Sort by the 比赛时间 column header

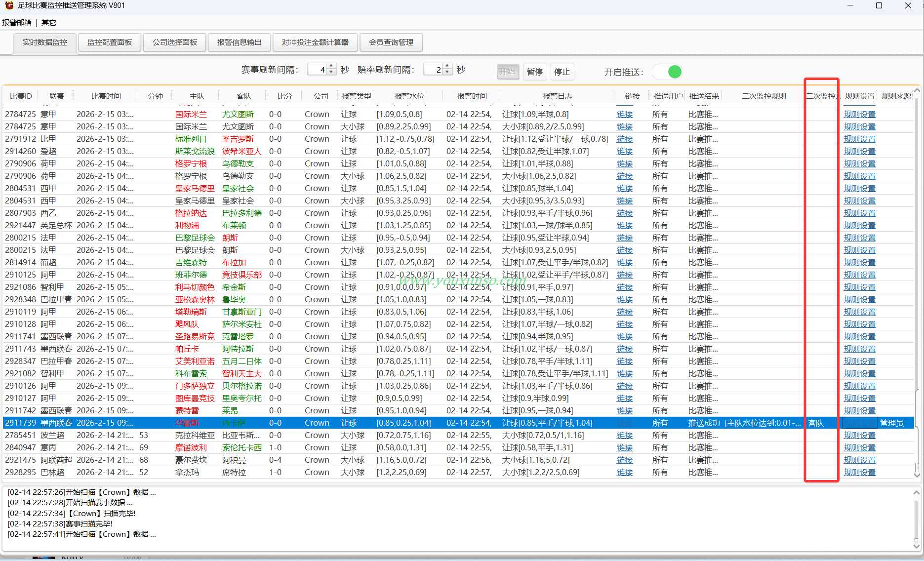tap(106, 96)
